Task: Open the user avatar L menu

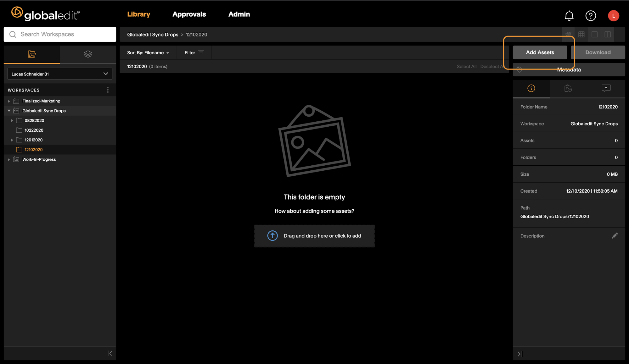Action: (613, 16)
